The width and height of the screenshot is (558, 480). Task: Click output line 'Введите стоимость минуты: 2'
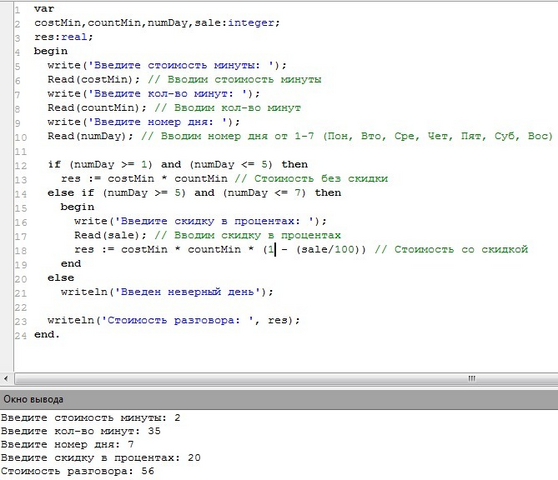point(90,418)
